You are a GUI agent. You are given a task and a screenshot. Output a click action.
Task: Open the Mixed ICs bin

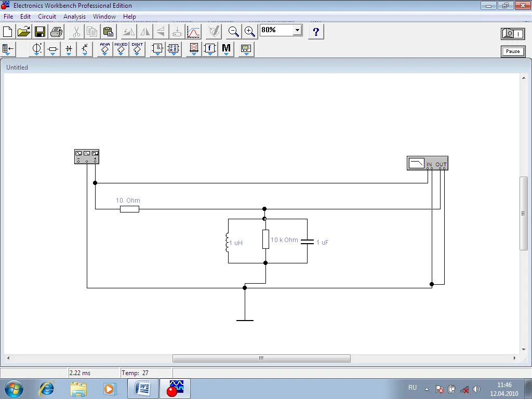[x=121, y=49]
